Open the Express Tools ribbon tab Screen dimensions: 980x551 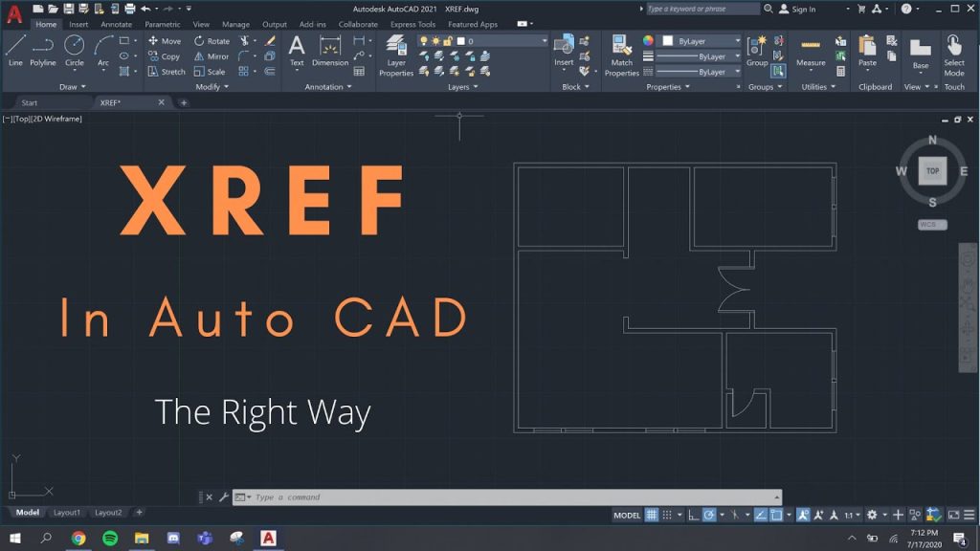point(412,24)
